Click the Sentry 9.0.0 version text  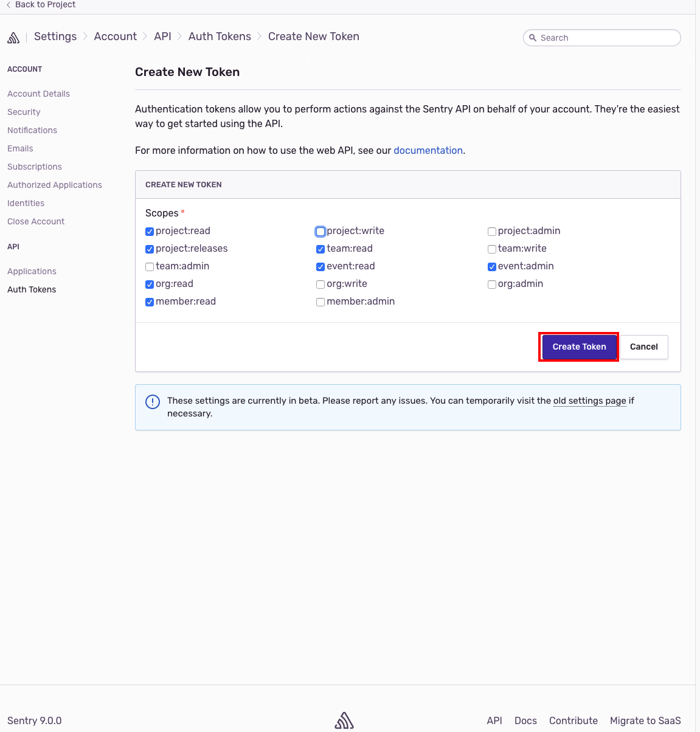35,720
